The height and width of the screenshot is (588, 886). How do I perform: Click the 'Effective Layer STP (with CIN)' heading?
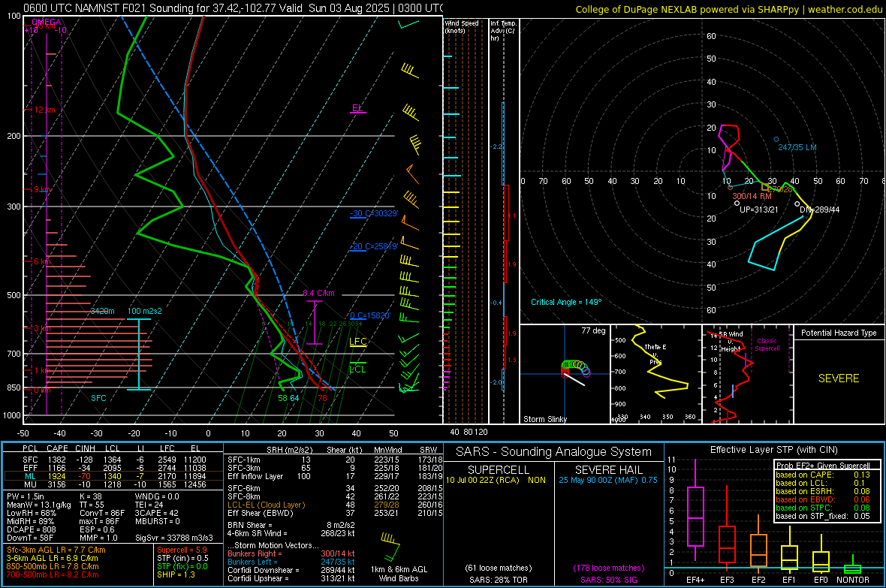tap(773, 450)
